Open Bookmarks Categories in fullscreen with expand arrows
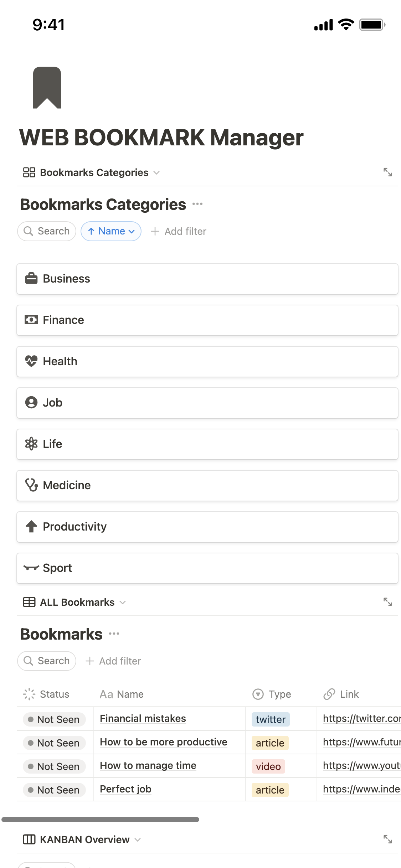The width and height of the screenshot is (401, 868). 388,172
